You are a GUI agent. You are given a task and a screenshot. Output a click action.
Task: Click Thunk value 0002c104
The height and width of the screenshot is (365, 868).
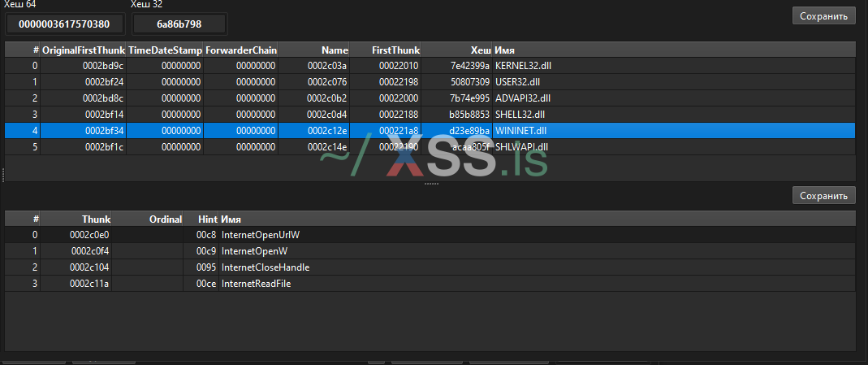click(89, 267)
